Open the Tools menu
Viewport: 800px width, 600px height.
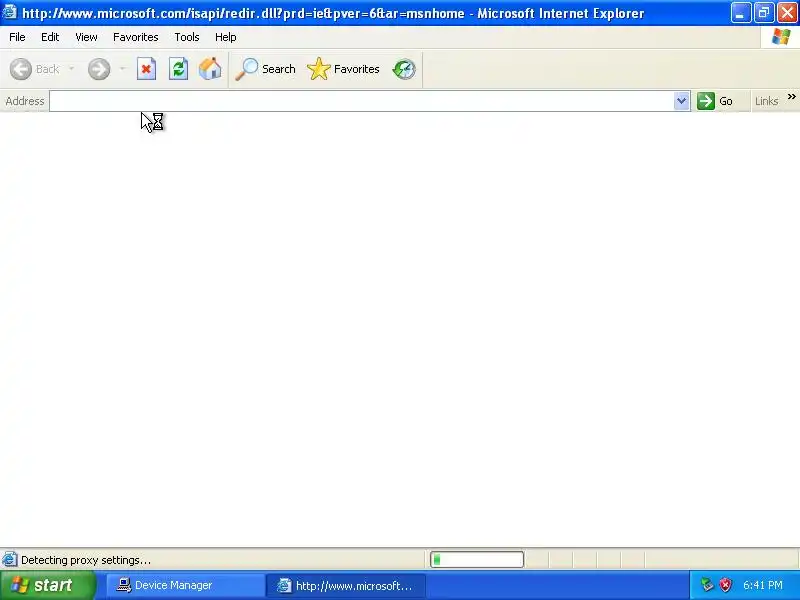(187, 37)
